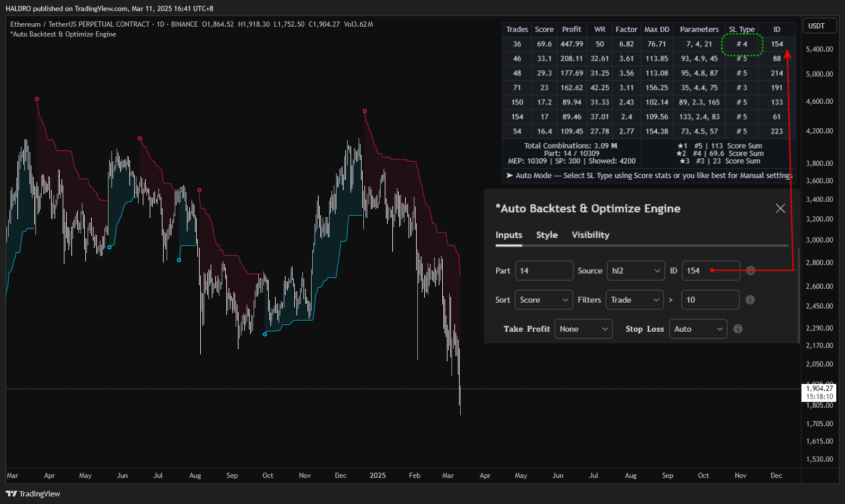Click the 5,400.00 price axis label

coord(819,49)
